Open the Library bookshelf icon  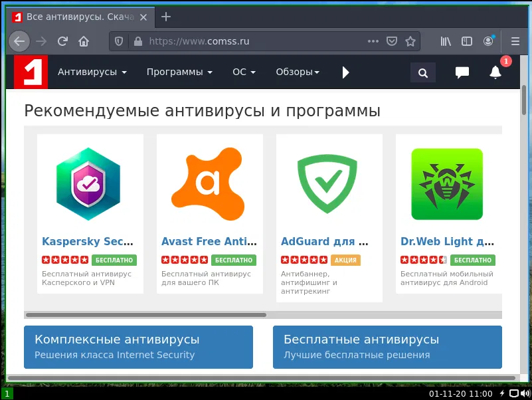tap(446, 41)
